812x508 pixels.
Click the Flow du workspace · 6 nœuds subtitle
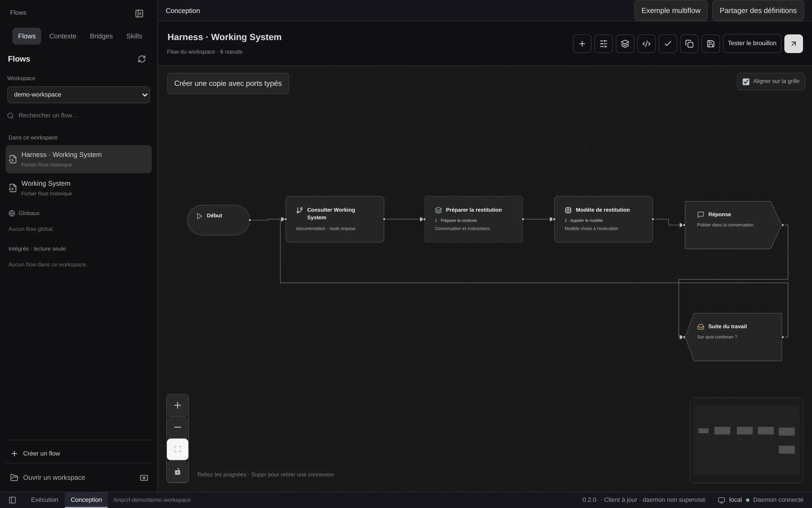(205, 52)
